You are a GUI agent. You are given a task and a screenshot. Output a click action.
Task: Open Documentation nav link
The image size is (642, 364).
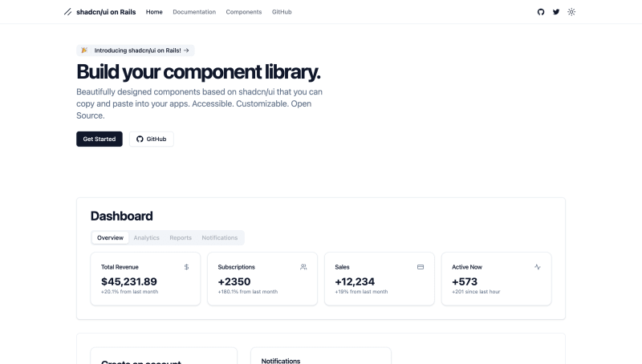(x=194, y=12)
